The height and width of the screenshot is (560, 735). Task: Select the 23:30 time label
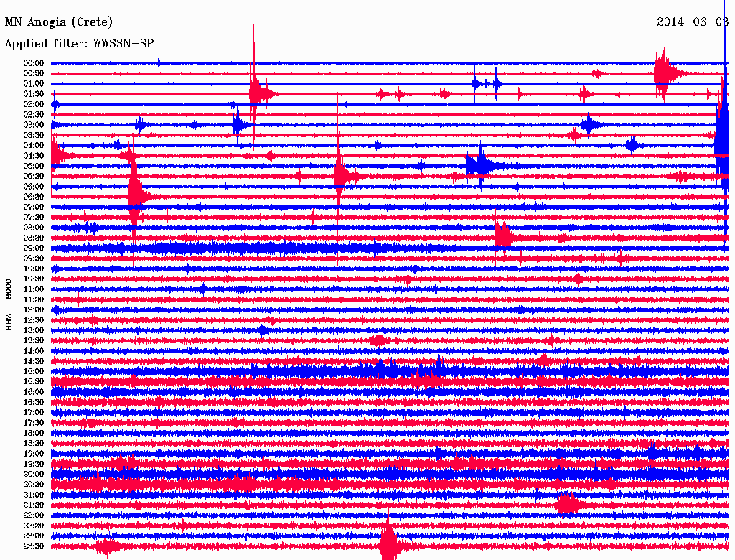[34, 546]
